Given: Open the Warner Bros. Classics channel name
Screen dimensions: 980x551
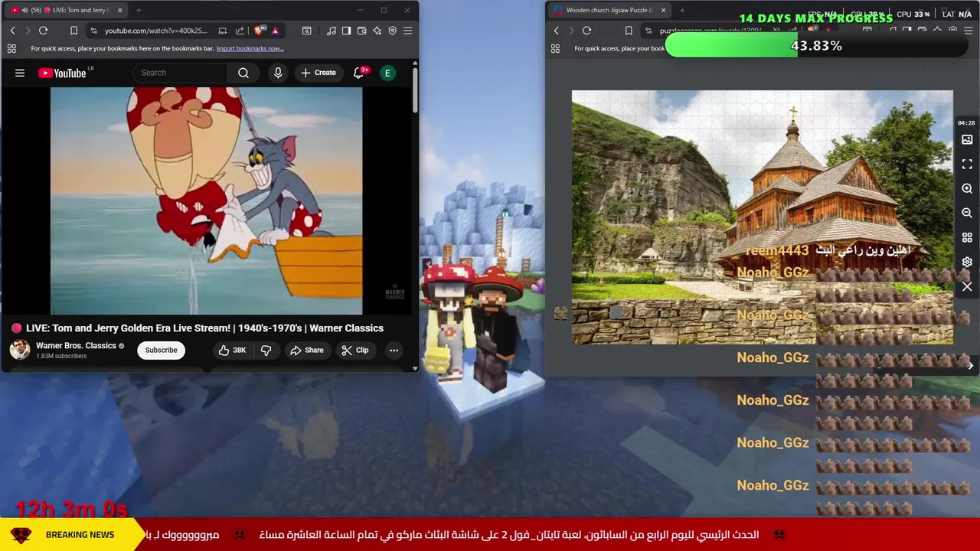Looking at the screenshot, I should [76, 345].
